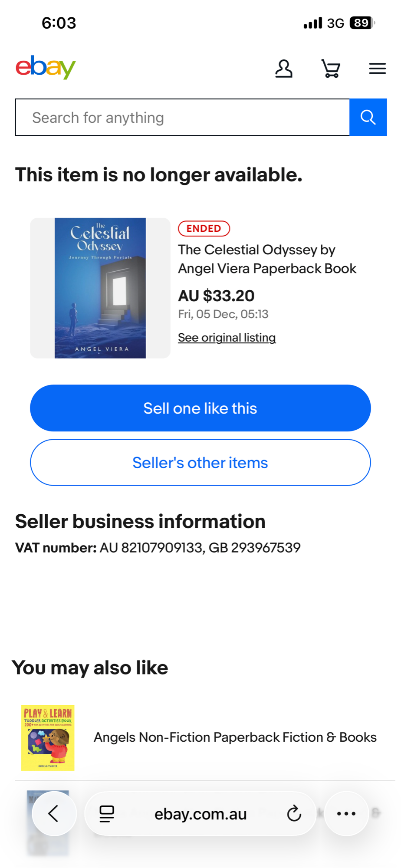This screenshot has width=401, height=868.
Task: Tap the ENDED status badge
Action: (204, 228)
